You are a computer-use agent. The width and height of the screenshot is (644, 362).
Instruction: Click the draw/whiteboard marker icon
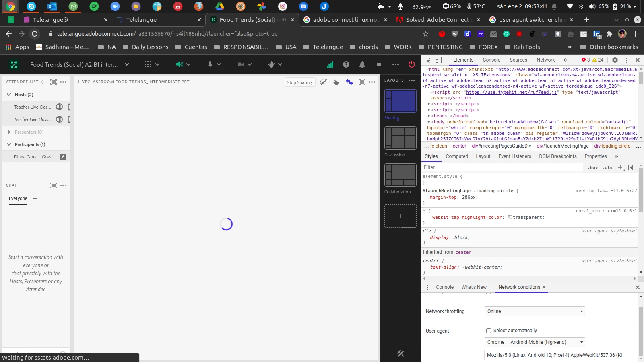click(323, 82)
